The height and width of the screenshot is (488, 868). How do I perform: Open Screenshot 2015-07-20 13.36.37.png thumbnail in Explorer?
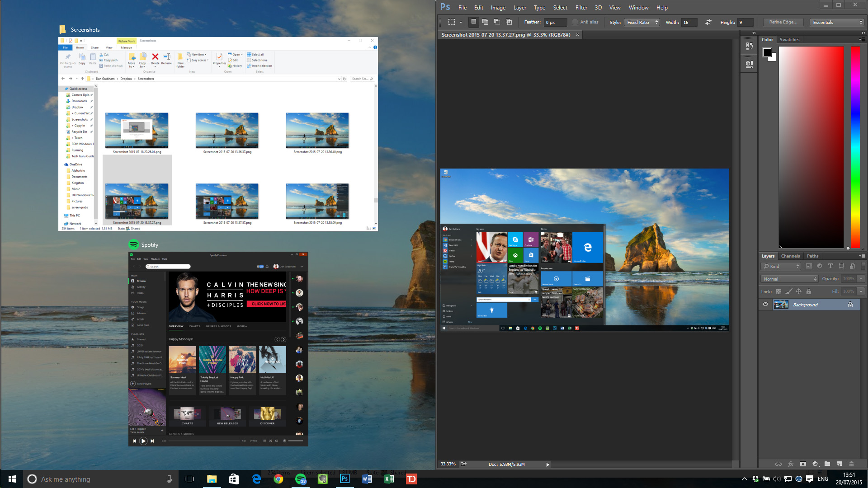[227, 131]
